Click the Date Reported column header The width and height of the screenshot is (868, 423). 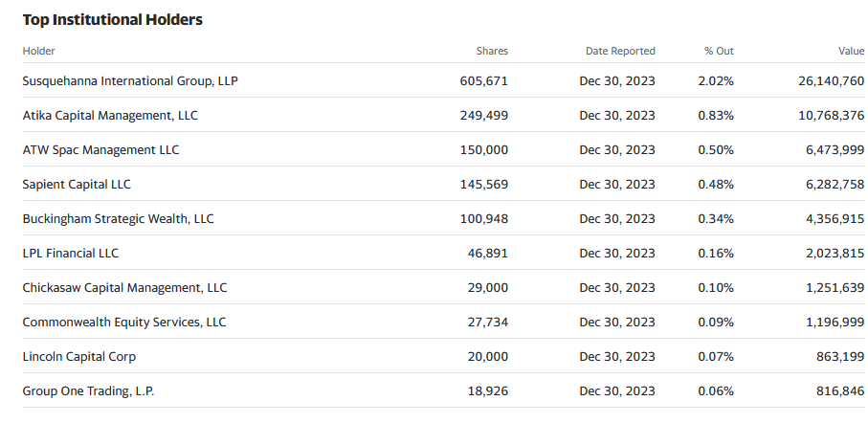click(620, 51)
